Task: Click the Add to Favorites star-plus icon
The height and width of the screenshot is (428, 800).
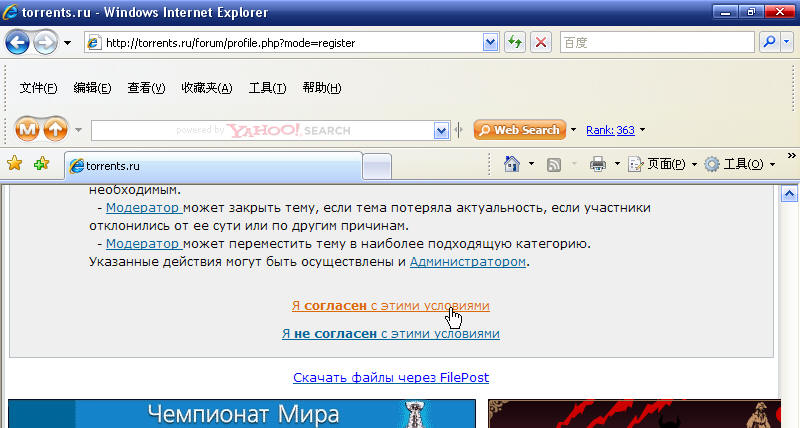Action: 41,163
